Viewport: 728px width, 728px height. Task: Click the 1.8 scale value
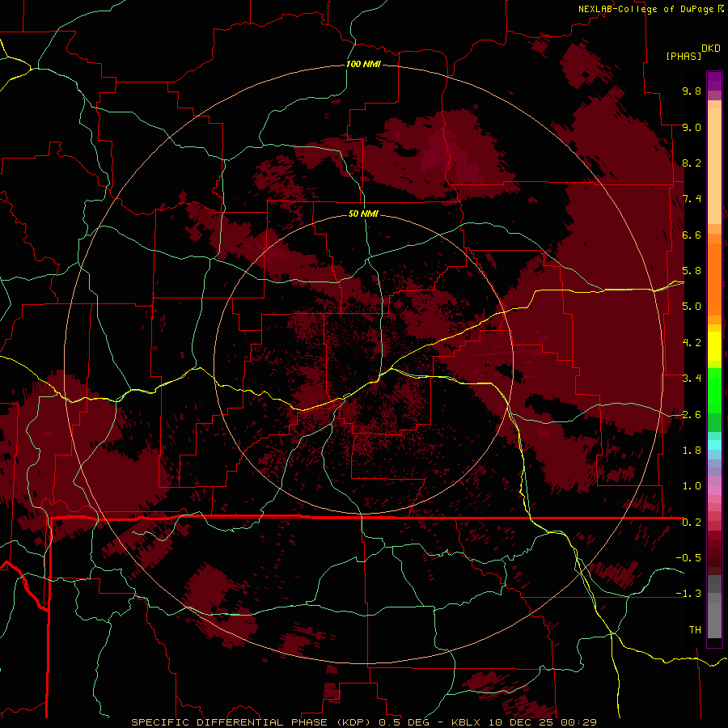click(x=692, y=451)
